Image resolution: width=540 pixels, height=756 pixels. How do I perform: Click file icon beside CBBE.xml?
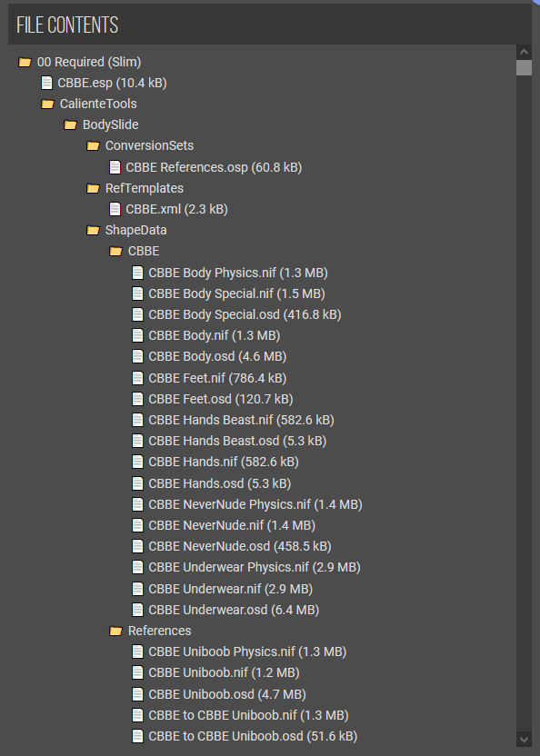[x=115, y=209]
